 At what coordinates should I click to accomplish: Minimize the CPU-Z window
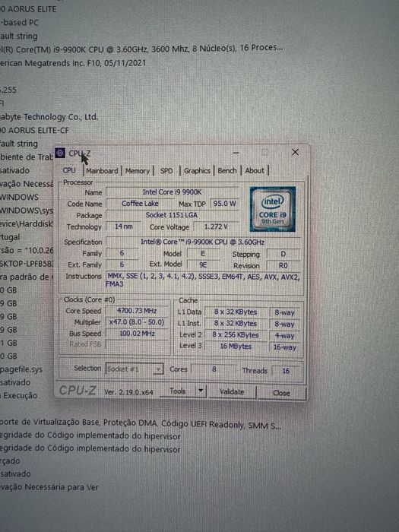pyautogui.click(x=236, y=153)
